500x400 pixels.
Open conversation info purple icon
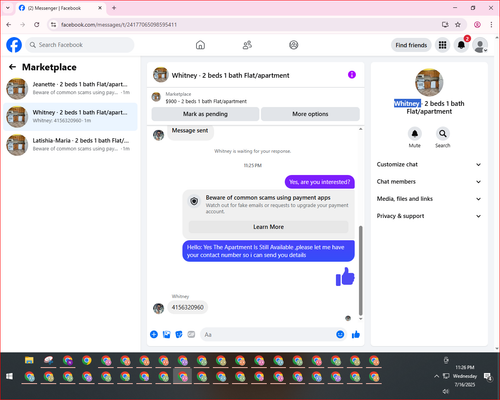click(352, 75)
